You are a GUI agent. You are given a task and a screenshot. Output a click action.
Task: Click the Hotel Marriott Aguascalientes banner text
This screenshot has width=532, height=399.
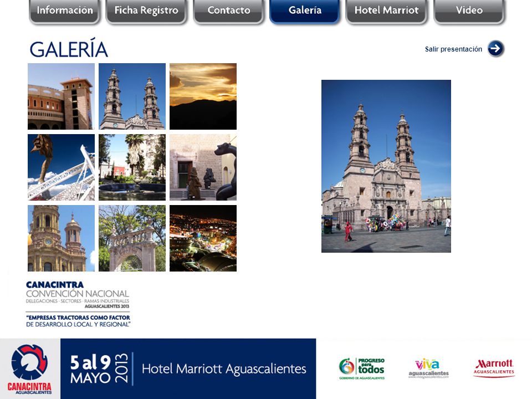224,369
